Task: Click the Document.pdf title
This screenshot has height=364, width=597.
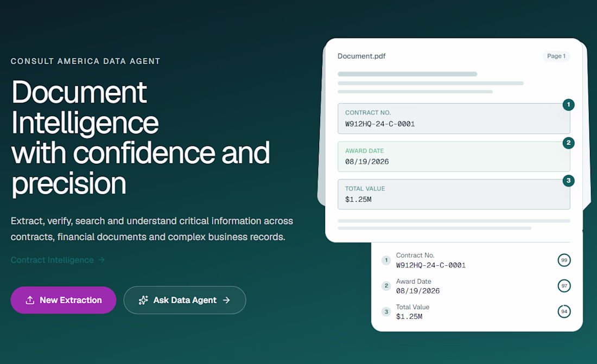Action: tap(361, 56)
